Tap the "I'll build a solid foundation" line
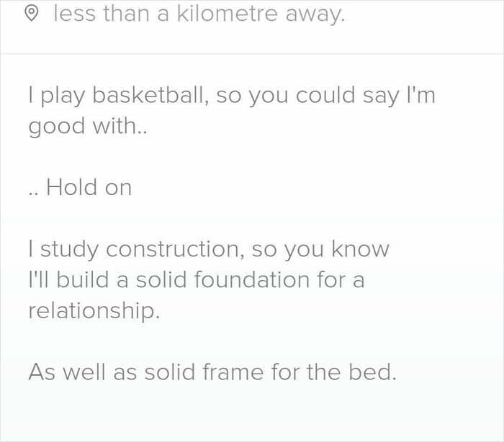Screen dimensions: 504x442 [x=196, y=280]
